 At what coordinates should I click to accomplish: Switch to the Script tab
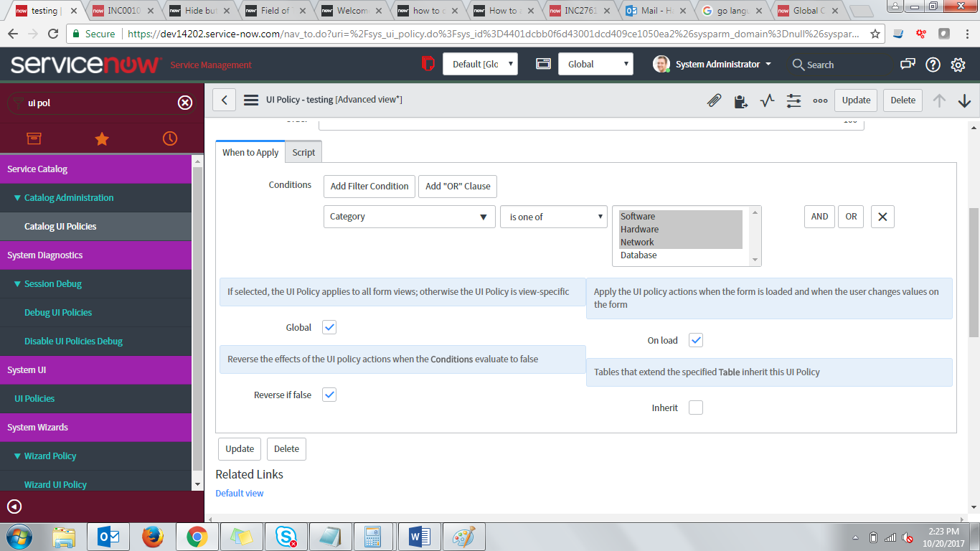(303, 151)
